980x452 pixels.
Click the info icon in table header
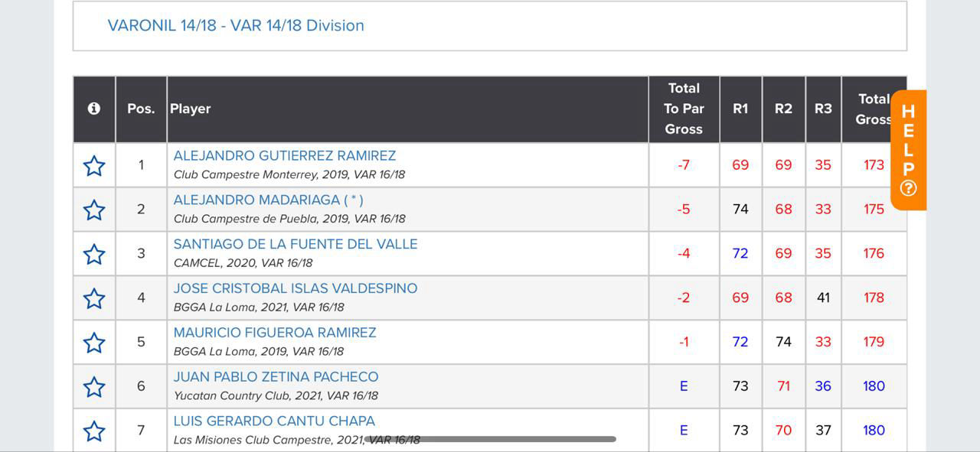[x=94, y=109]
